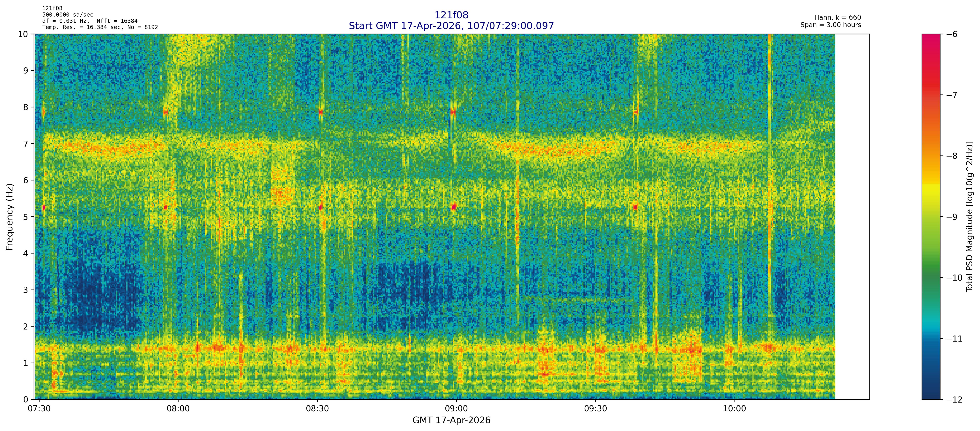Click the 09:00 time axis tick label
The image size is (980, 431).
[x=456, y=409]
